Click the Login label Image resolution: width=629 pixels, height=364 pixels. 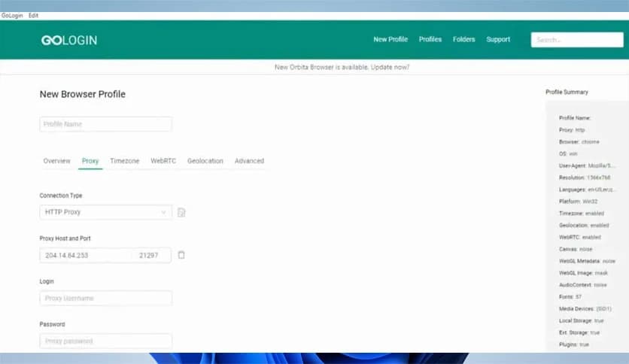[47, 281]
